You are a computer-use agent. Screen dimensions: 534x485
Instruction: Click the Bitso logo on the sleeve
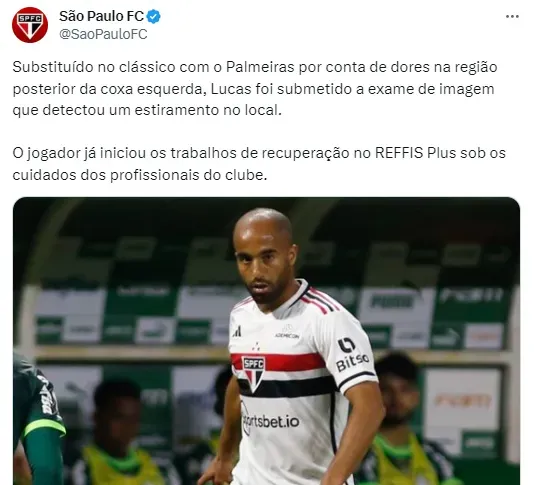[351, 355]
